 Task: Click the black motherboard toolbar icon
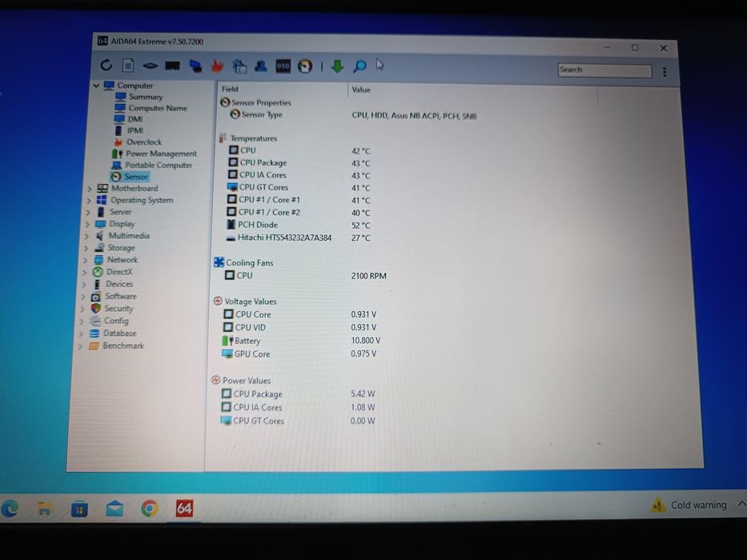172,66
